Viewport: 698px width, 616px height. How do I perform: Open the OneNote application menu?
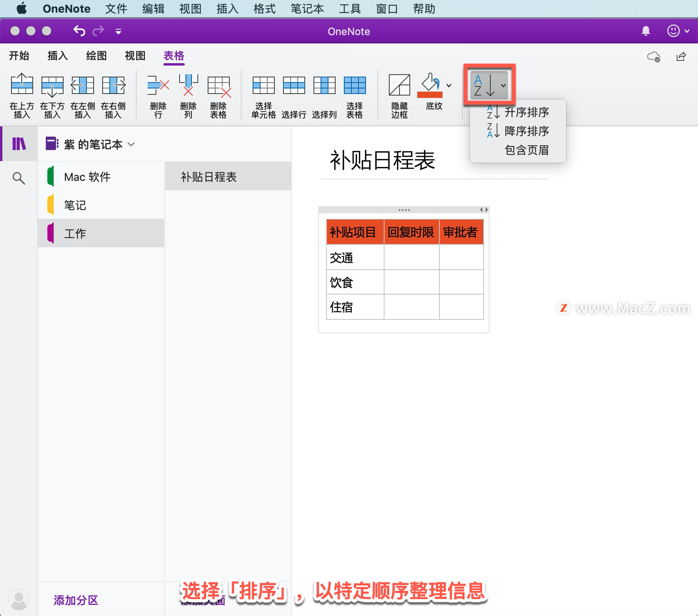click(x=67, y=8)
